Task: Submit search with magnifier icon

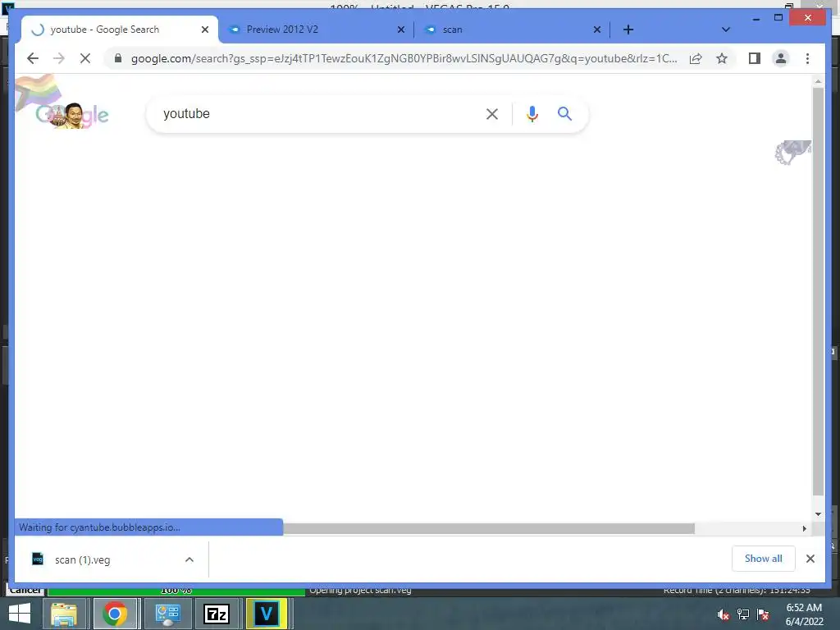Action: pos(564,113)
